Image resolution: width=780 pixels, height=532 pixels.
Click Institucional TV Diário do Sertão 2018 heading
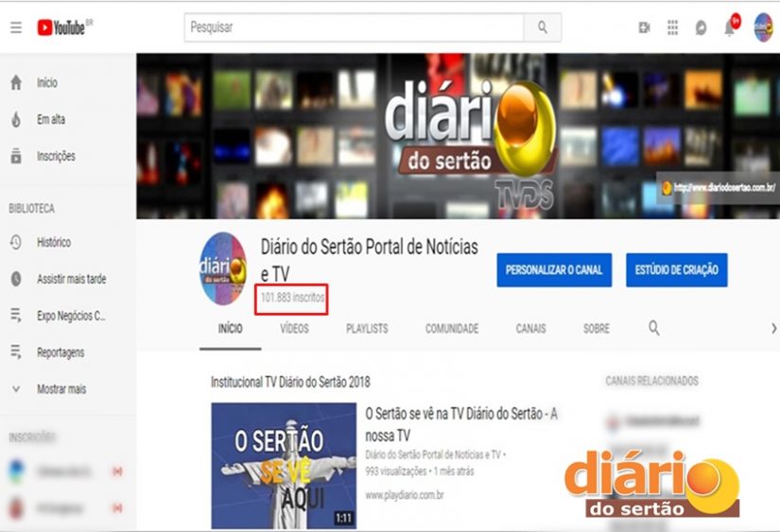click(290, 382)
